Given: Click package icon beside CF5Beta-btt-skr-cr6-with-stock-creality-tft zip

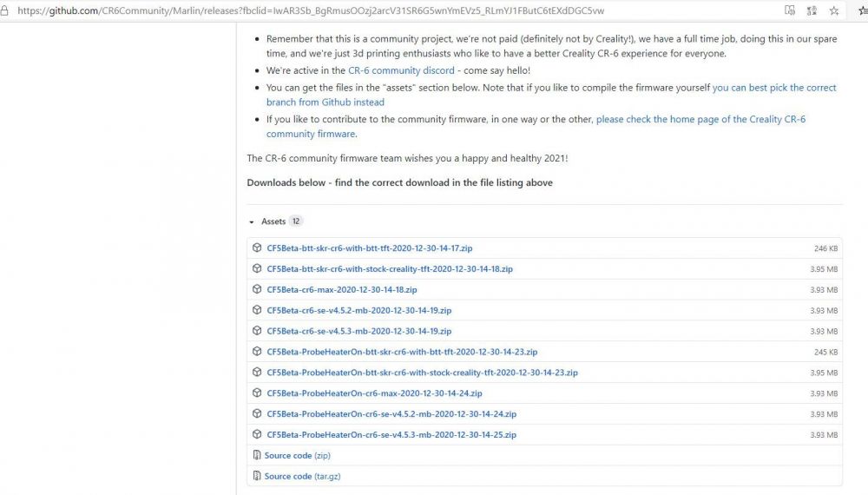Looking at the screenshot, I should [x=257, y=268].
